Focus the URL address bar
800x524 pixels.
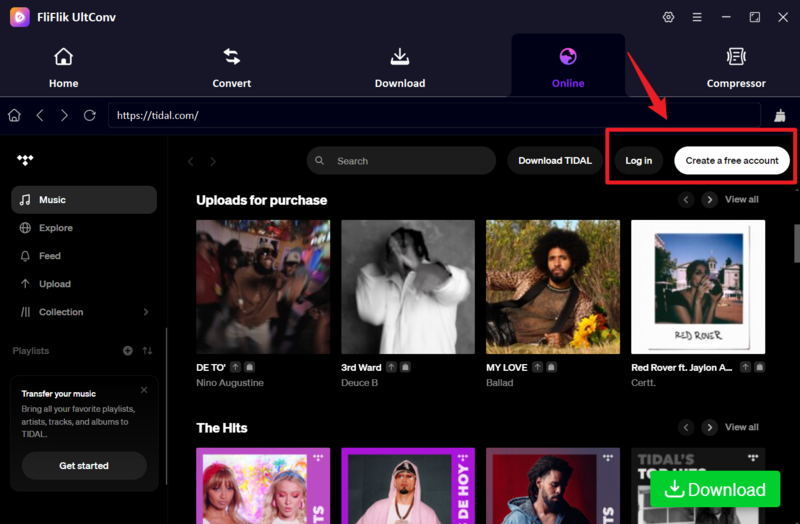tap(434, 115)
